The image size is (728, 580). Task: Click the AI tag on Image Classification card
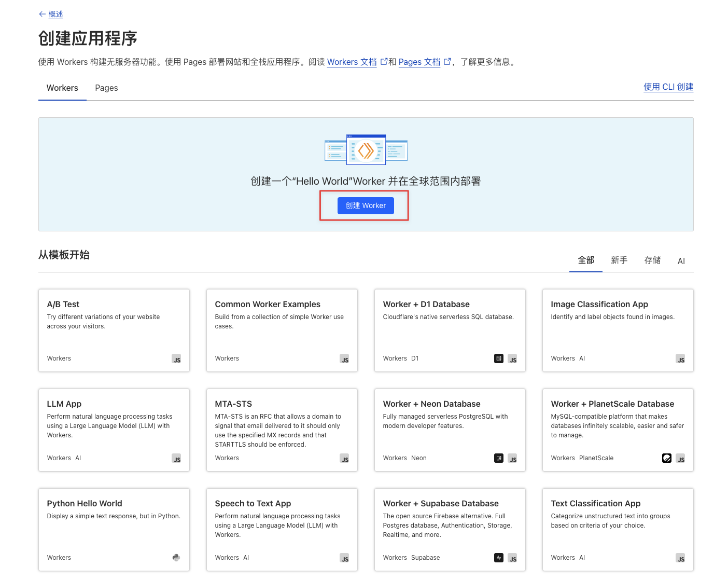click(582, 358)
